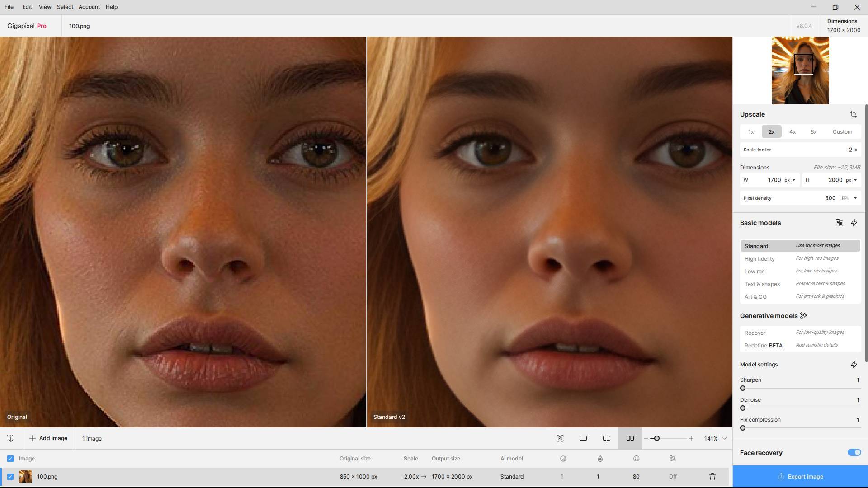
Task: Open the View menu
Action: coord(45,7)
